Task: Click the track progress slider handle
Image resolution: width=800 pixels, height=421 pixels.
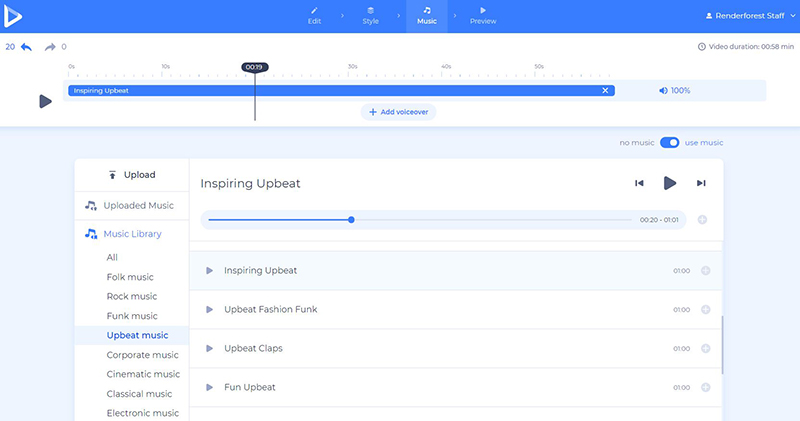Action: [351, 219]
